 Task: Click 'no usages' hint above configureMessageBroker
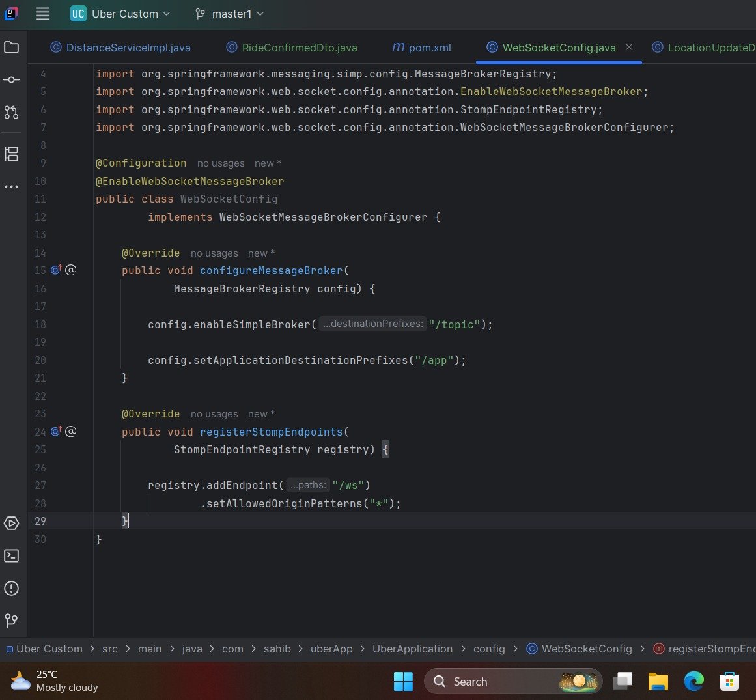(214, 253)
